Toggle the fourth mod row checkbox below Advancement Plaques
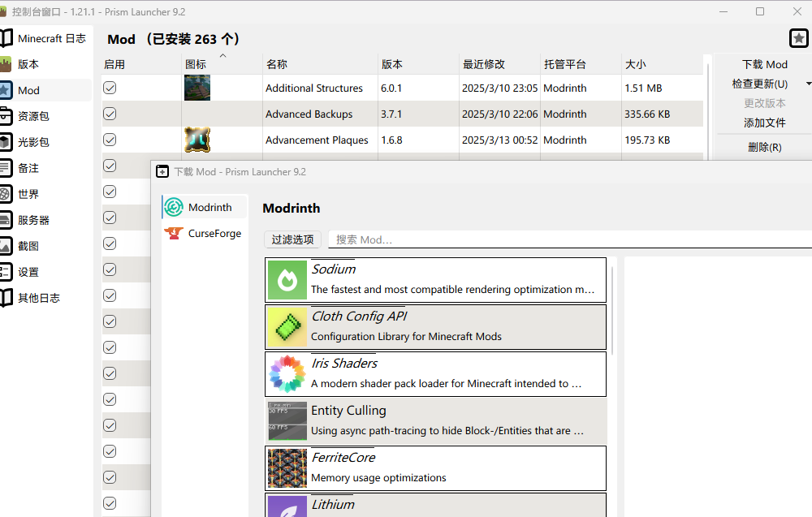 click(x=110, y=166)
